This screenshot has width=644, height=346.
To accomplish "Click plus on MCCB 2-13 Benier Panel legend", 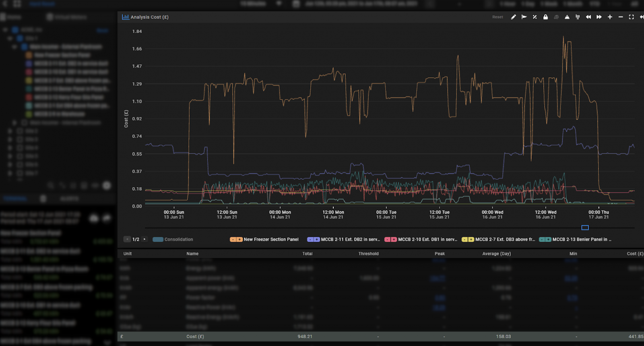I will (549, 239).
